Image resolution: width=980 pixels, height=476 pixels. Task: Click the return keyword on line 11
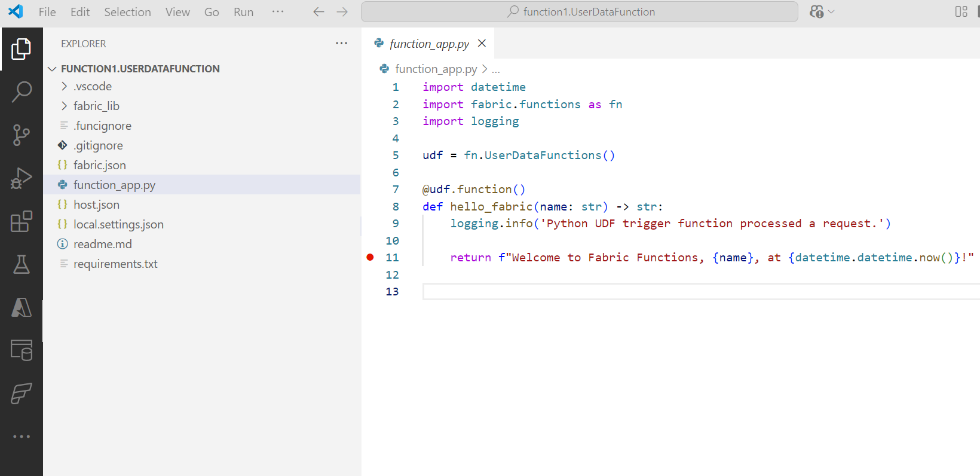(x=471, y=258)
